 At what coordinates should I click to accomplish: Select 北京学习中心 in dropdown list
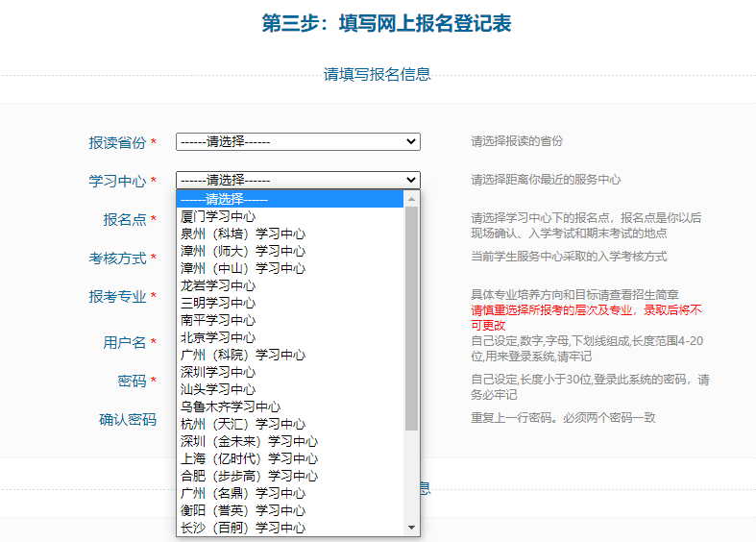[290, 337]
